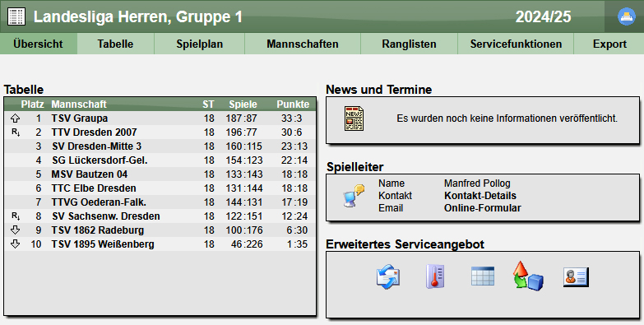Click the 23:13 points value

coord(294,146)
